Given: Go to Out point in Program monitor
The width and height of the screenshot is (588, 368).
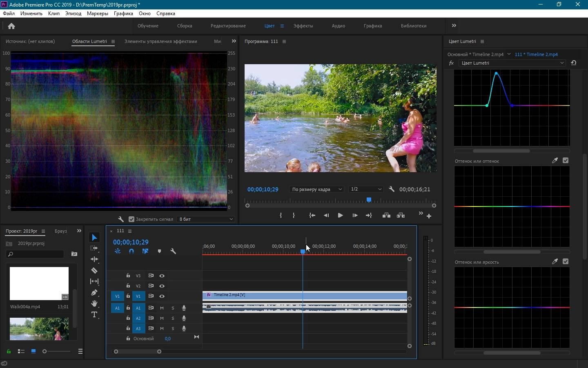Looking at the screenshot, I should [369, 215].
